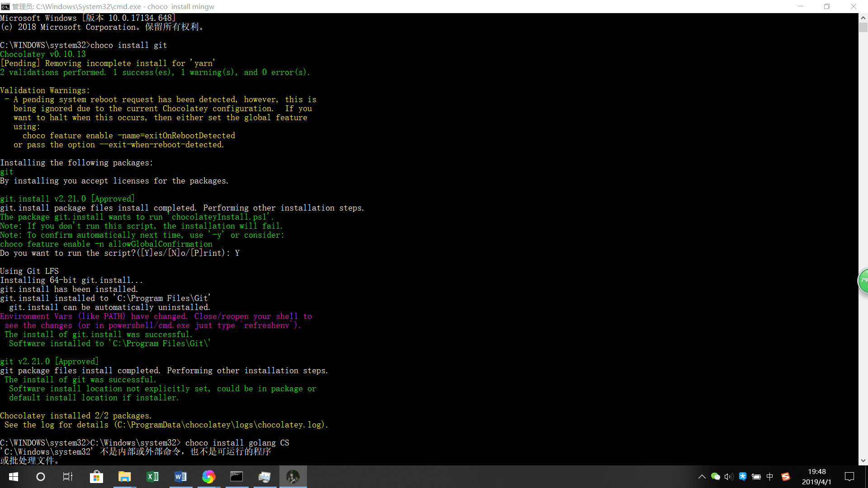Click the Cortana search circle

coord(41,477)
